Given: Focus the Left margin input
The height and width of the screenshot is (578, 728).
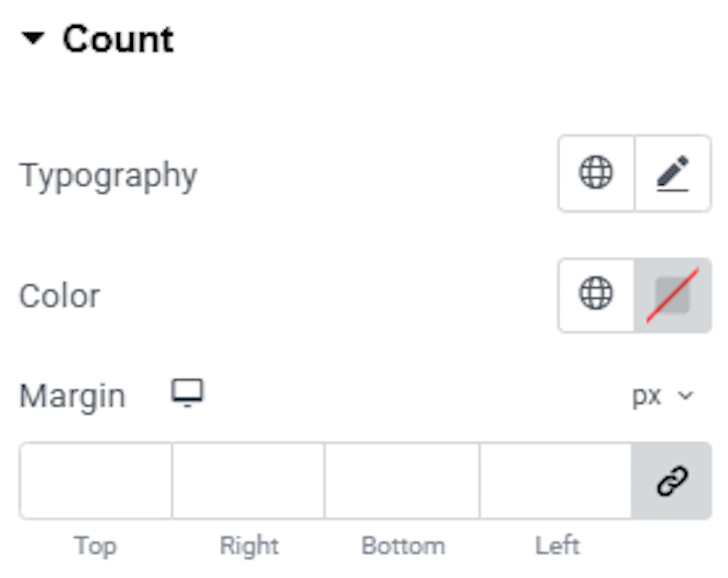Looking at the screenshot, I should (x=555, y=480).
